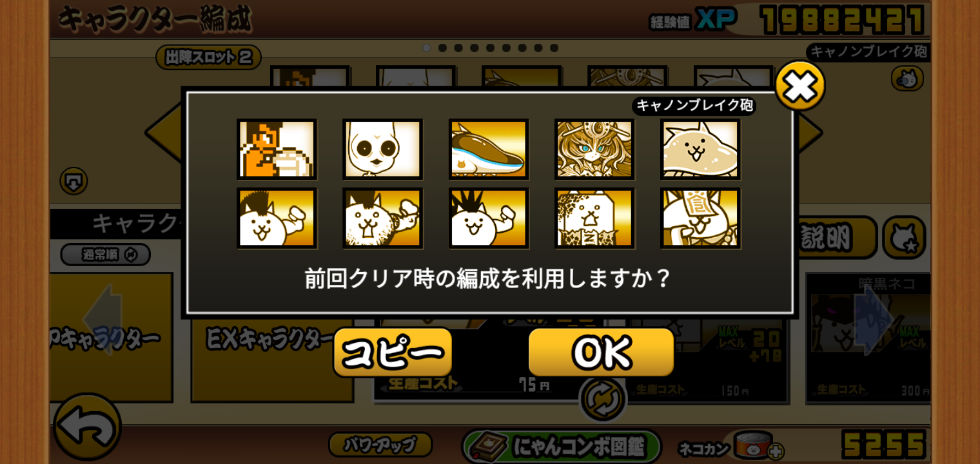Toggle the 通常順 sort order button
Screen dimensions: 980x464
click(106, 255)
